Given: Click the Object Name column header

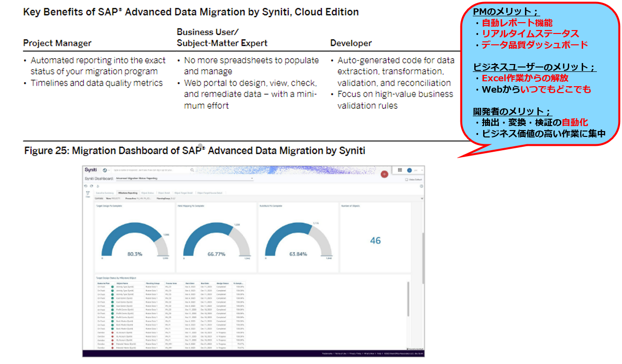Looking at the screenshot, I should coord(122,283).
